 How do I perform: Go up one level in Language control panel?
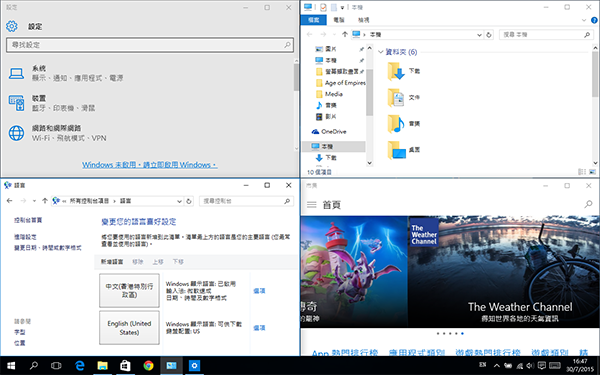coord(44,201)
